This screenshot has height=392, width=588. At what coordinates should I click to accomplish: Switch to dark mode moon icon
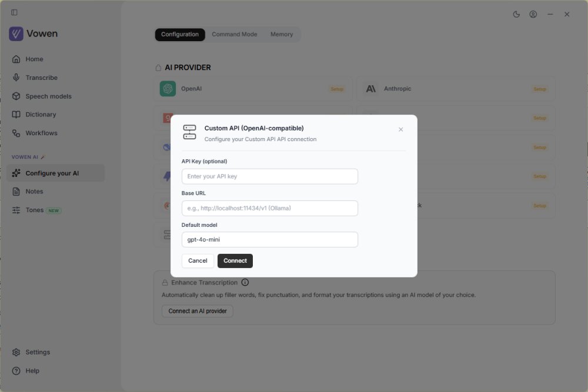pyautogui.click(x=516, y=14)
